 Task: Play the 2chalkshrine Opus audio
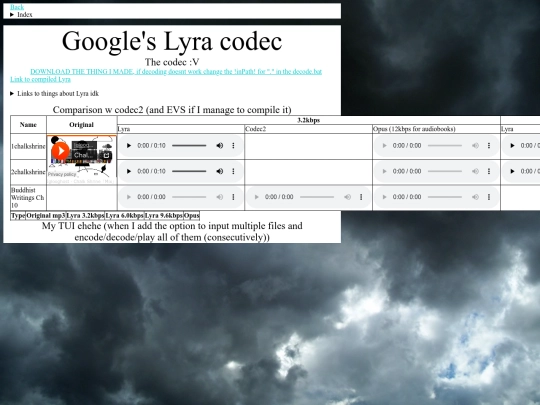(384, 171)
